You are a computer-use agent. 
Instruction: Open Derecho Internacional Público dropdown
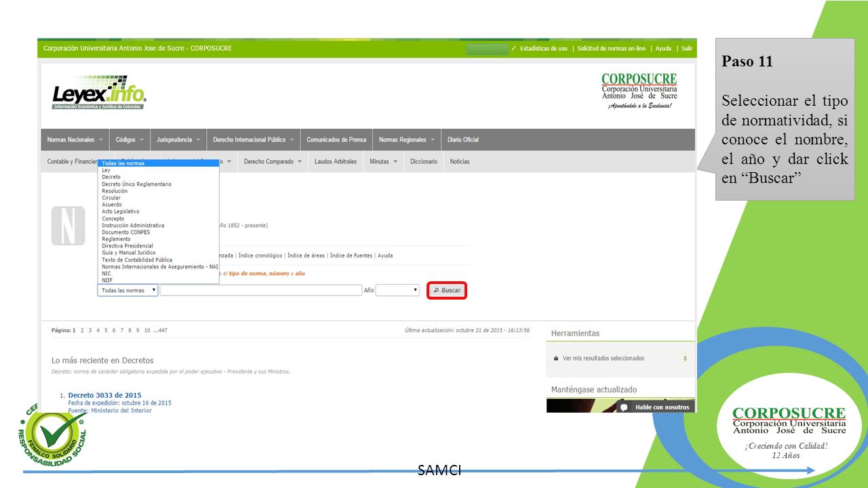[x=254, y=140]
